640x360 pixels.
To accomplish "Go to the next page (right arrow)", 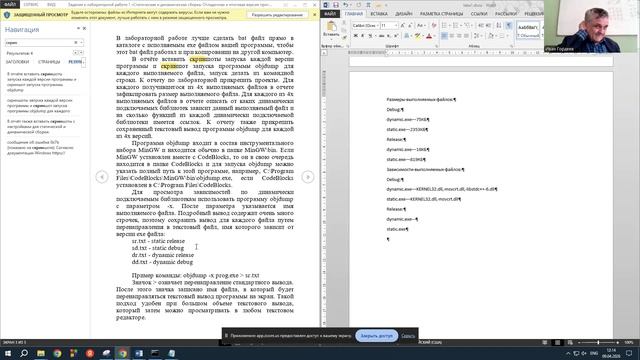I will pos(308,177).
